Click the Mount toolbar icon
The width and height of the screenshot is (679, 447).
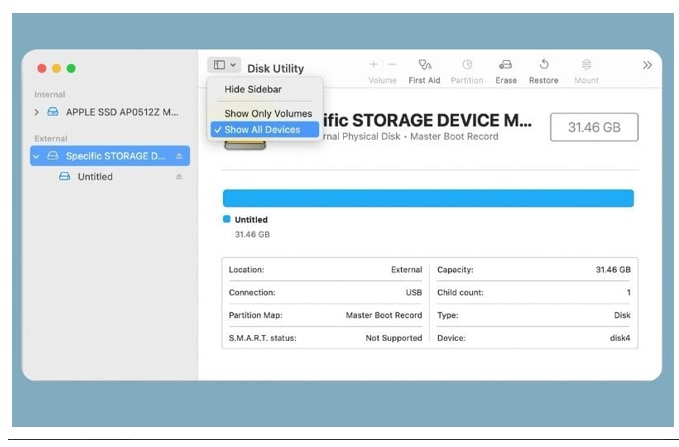(586, 65)
